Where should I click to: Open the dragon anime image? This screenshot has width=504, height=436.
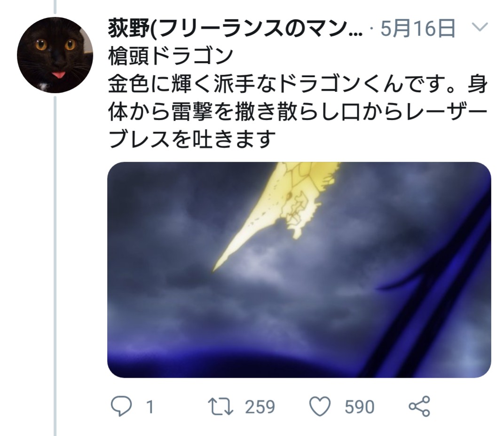(x=299, y=270)
